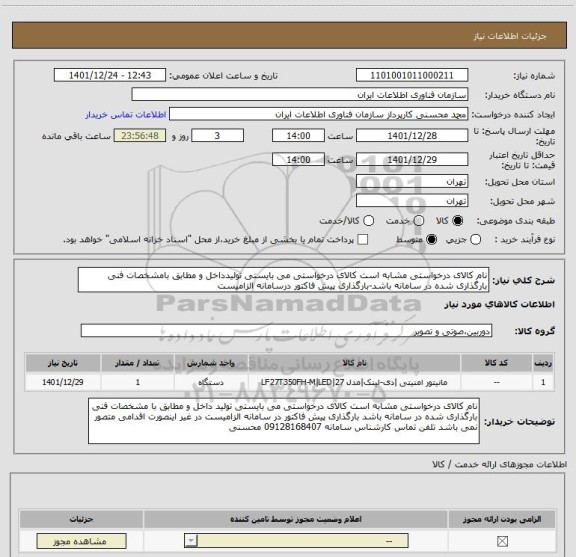Click the اطلاعات مجوزهای ارائه خدمت / کالا heading
The image size is (576, 557).
(500, 464)
